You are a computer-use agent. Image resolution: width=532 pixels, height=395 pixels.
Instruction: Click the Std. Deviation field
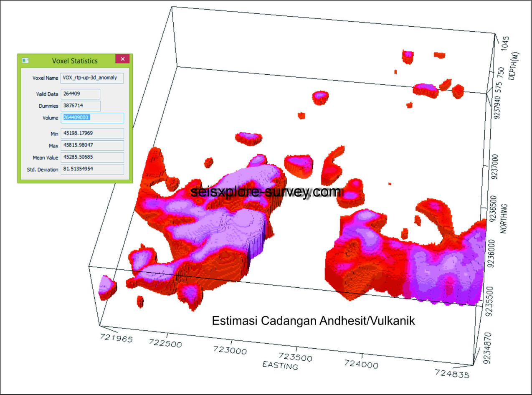pyautogui.click(x=92, y=170)
